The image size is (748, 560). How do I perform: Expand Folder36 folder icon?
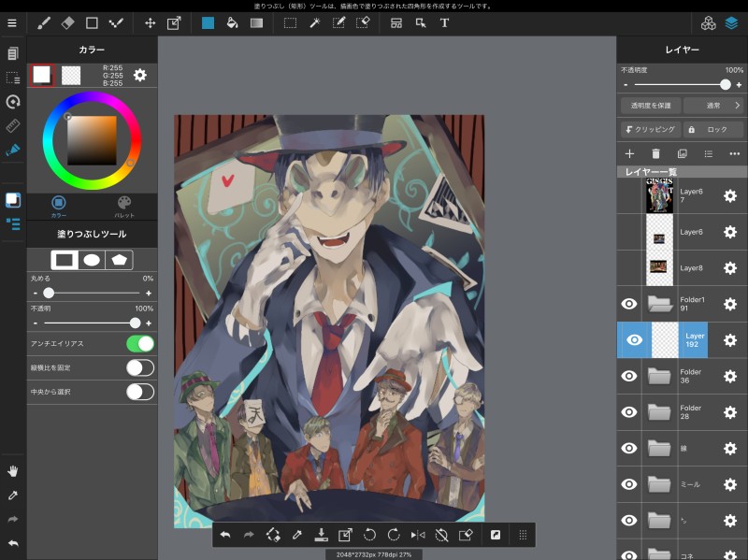pyautogui.click(x=660, y=376)
